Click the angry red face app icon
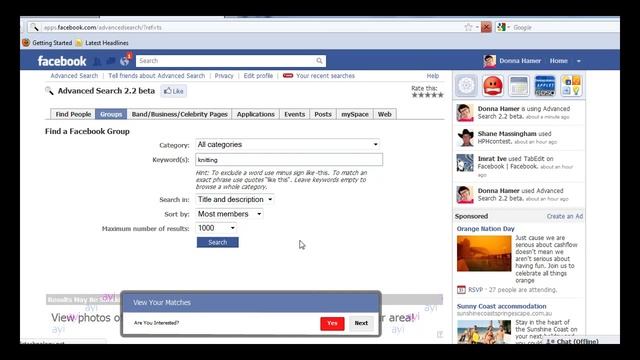Screen dimensions: 640x360 click(493, 86)
